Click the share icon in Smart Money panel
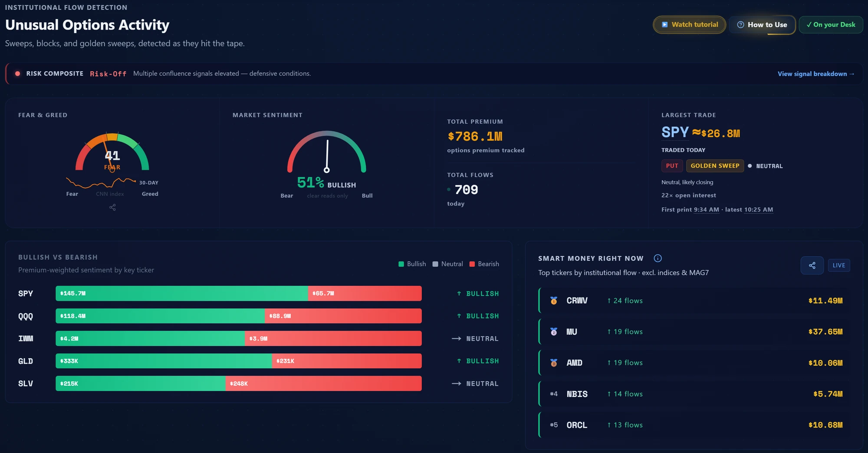The height and width of the screenshot is (453, 868). click(812, 265)
